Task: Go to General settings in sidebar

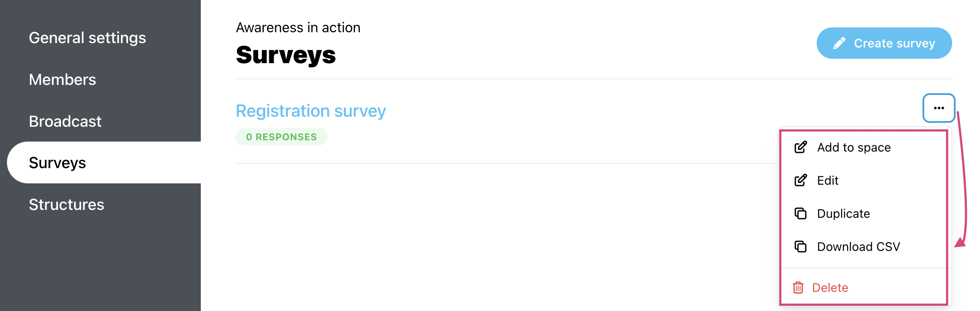Action: click(87, 38)
